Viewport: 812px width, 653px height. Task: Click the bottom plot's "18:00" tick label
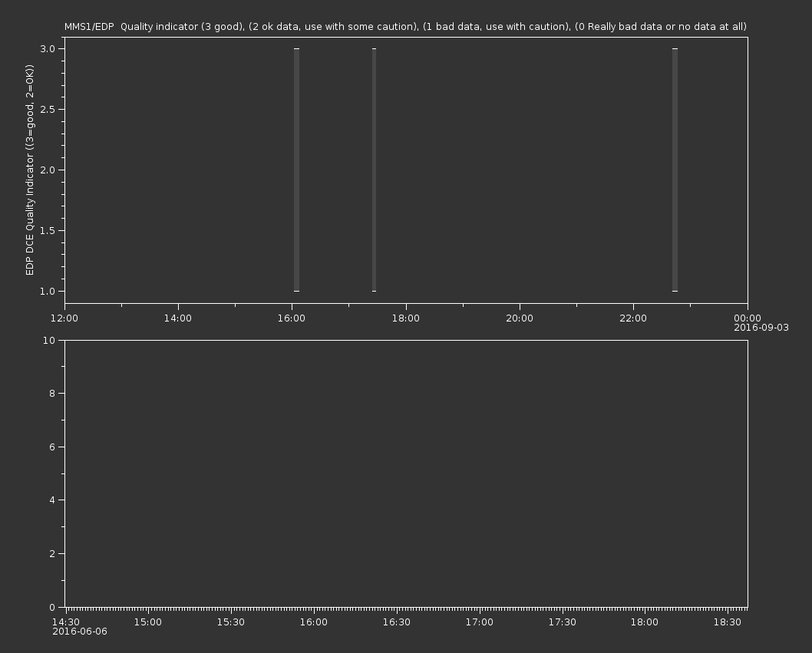coord(645,622)
